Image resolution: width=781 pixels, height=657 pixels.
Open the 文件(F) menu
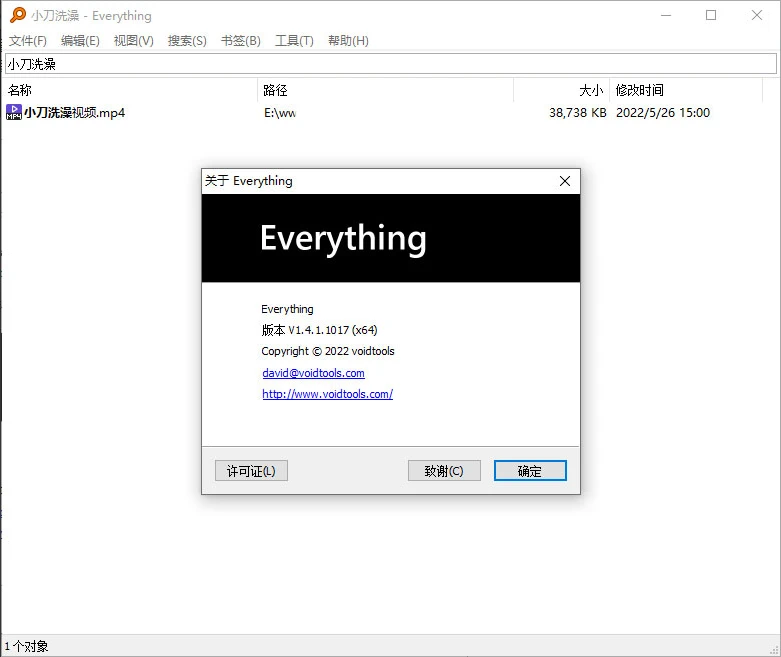[x=28, y=41]
